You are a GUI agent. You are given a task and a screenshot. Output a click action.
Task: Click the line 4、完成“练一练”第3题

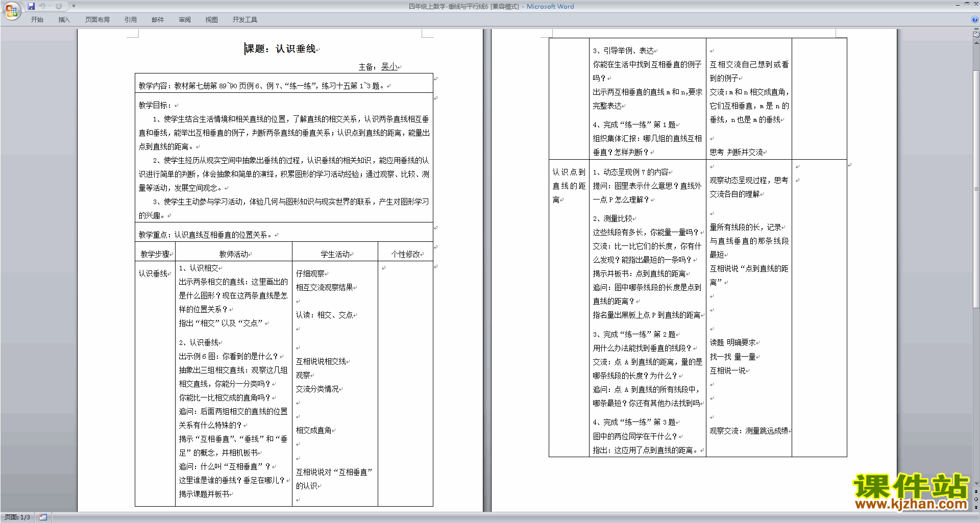(634, 422)
